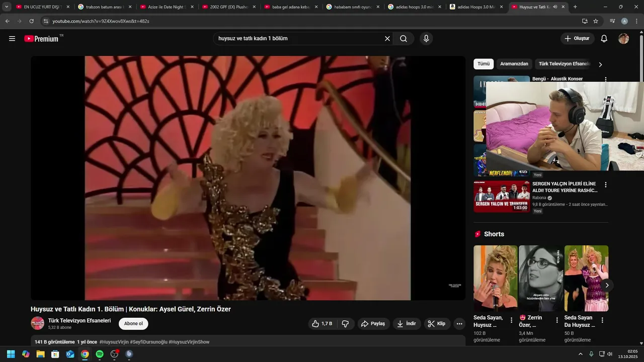The height and width of the screenshot is (362, 644).
Task: Clear the search box text
Action: coord(387,39)
